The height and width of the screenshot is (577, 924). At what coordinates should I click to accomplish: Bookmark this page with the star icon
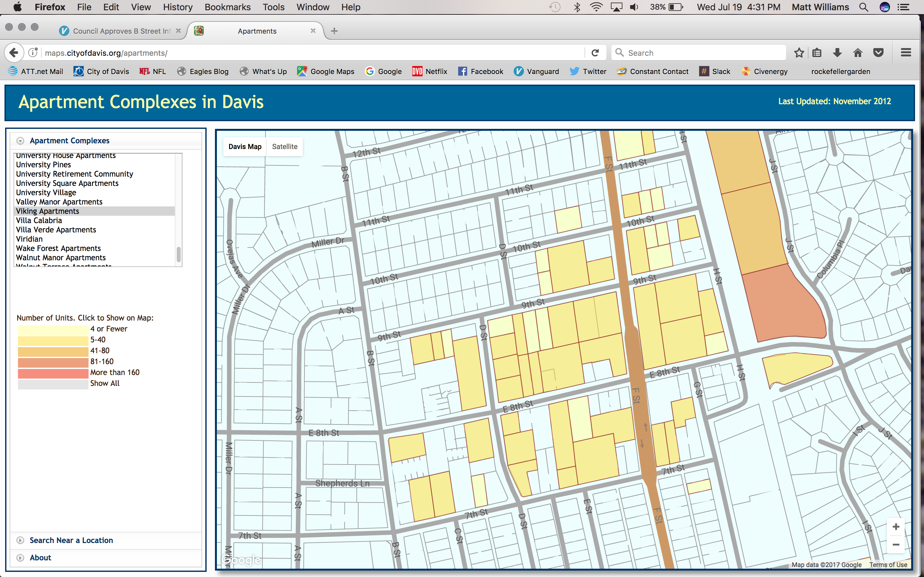[799, 53]
